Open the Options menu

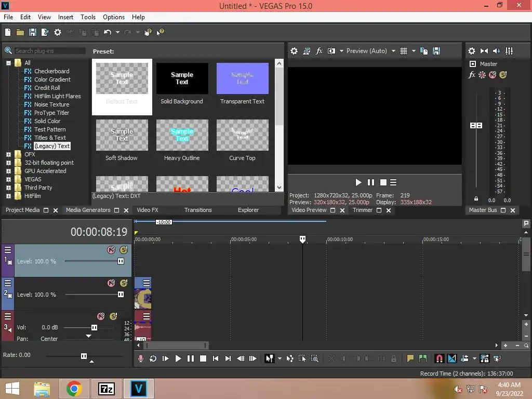pos(114,17)
